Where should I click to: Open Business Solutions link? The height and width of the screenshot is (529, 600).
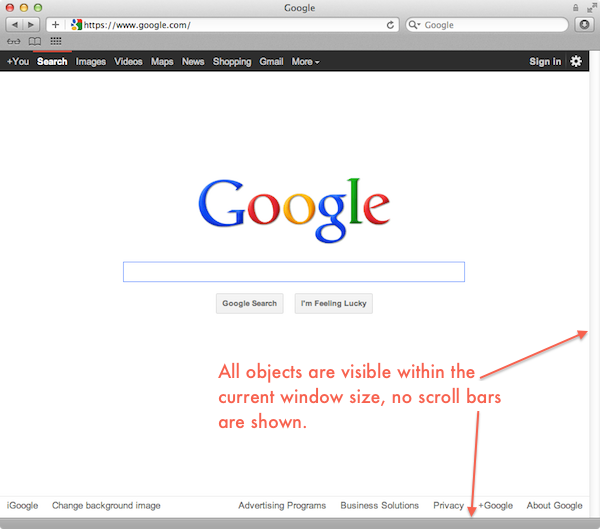[380, 506]
